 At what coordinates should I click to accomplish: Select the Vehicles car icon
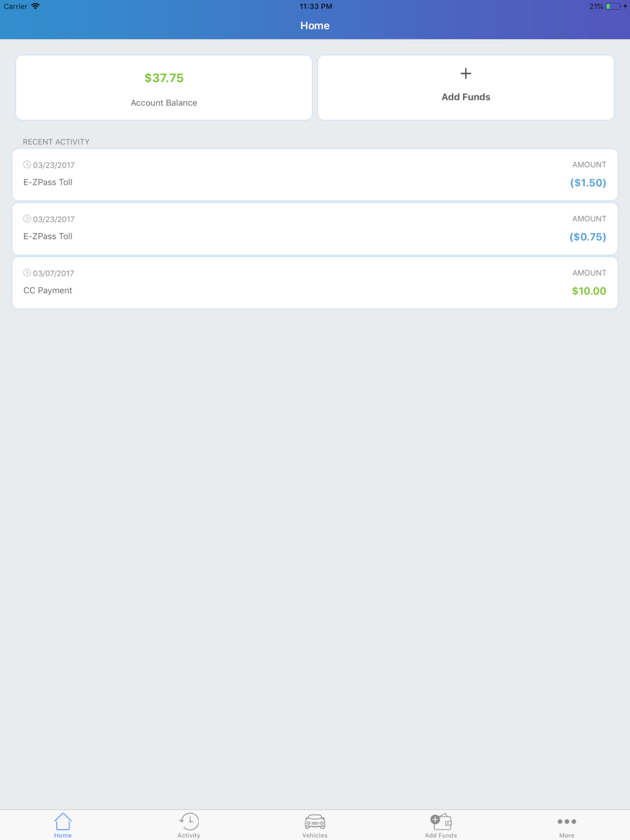(x=315, y=822)
